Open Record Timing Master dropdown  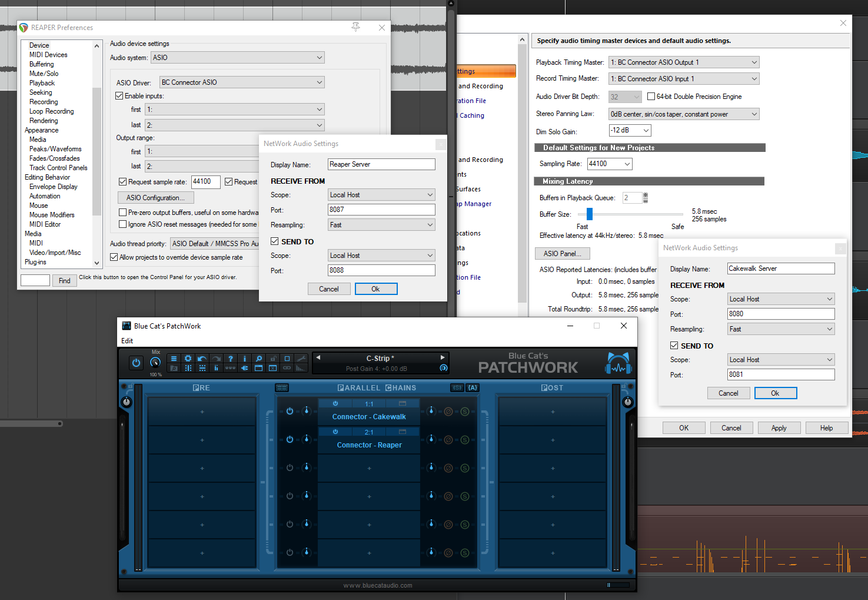[x=684, y=79]
